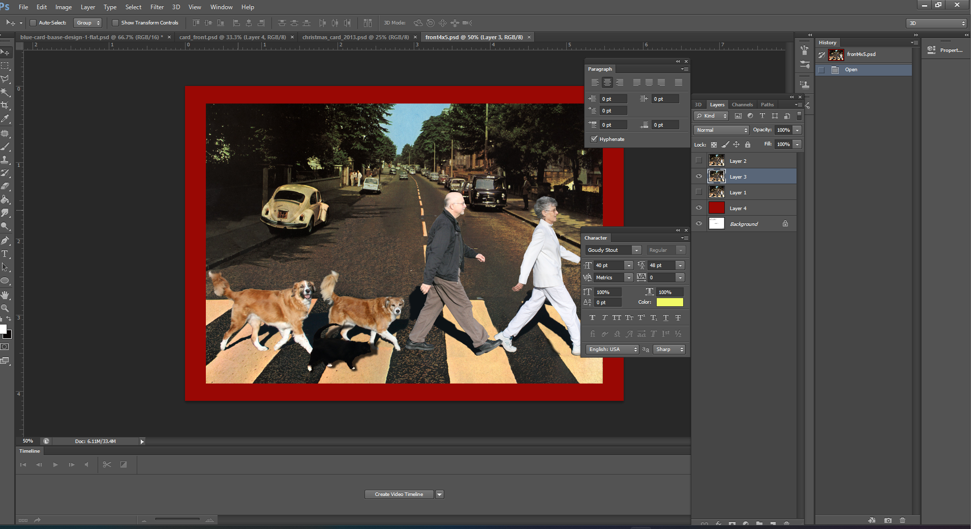The image size is (980, 529).
Task: Select the Hand tool
Action: click(5, 295)
